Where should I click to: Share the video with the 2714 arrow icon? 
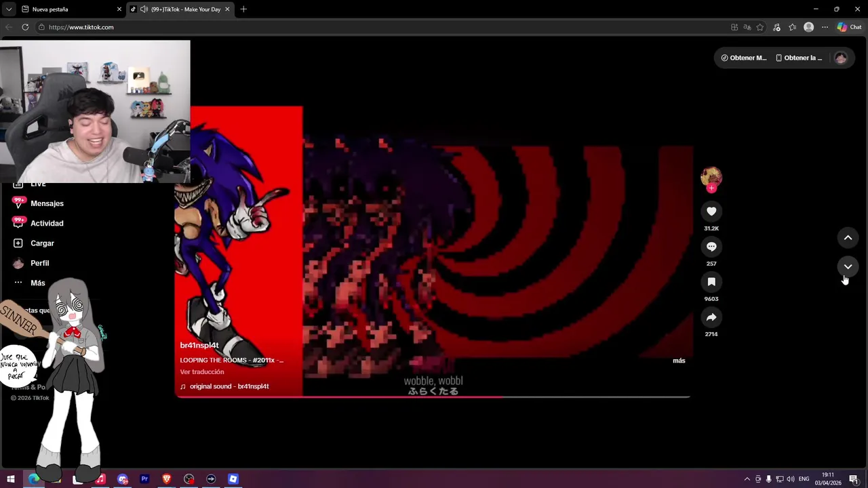point(711,317)
